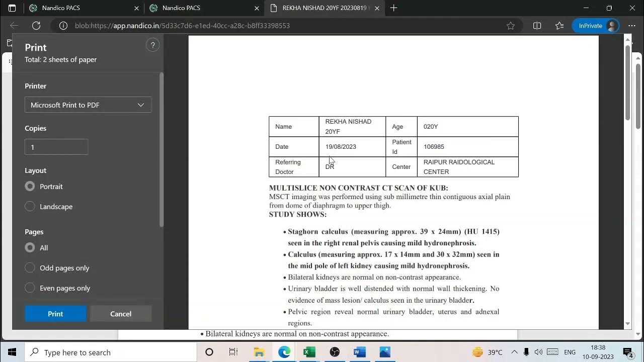Switch to first Nandico PACS tab
The image size is (644, 362).
click(x=83, y=8)
